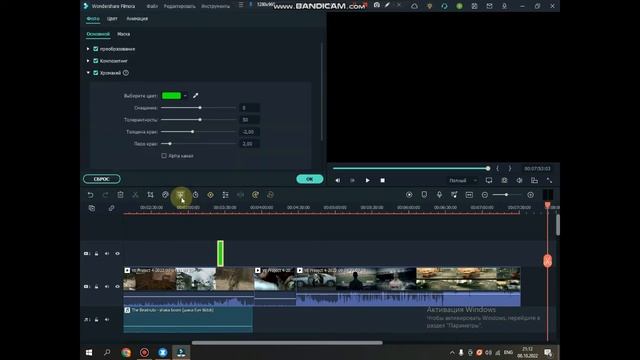
Task: Click the add track manager icon
Action: [92, 208]
